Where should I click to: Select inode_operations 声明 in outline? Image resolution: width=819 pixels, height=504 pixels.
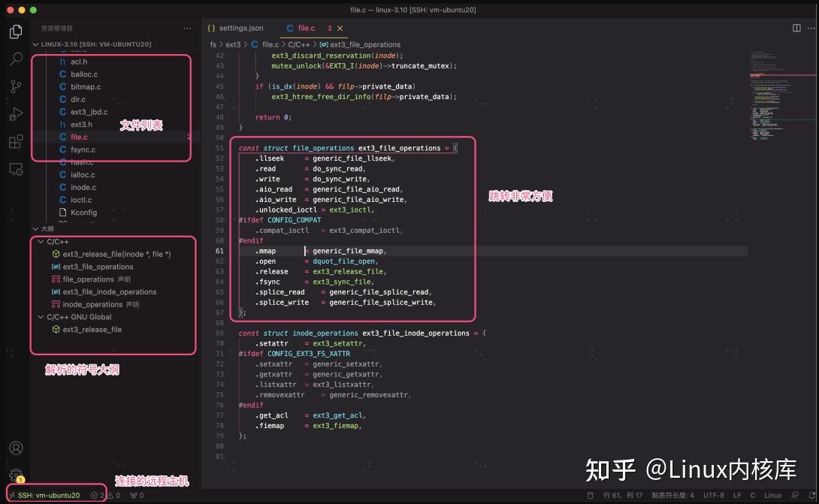pos(101,304)
